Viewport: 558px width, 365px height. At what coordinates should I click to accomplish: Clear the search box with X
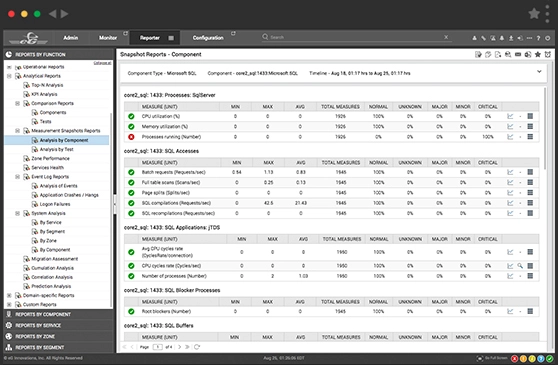446,37
